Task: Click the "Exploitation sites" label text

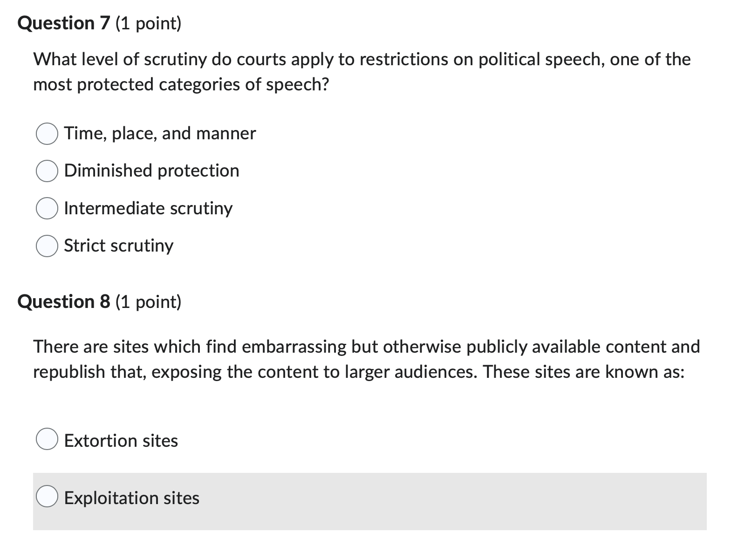Action: point(131,498)
